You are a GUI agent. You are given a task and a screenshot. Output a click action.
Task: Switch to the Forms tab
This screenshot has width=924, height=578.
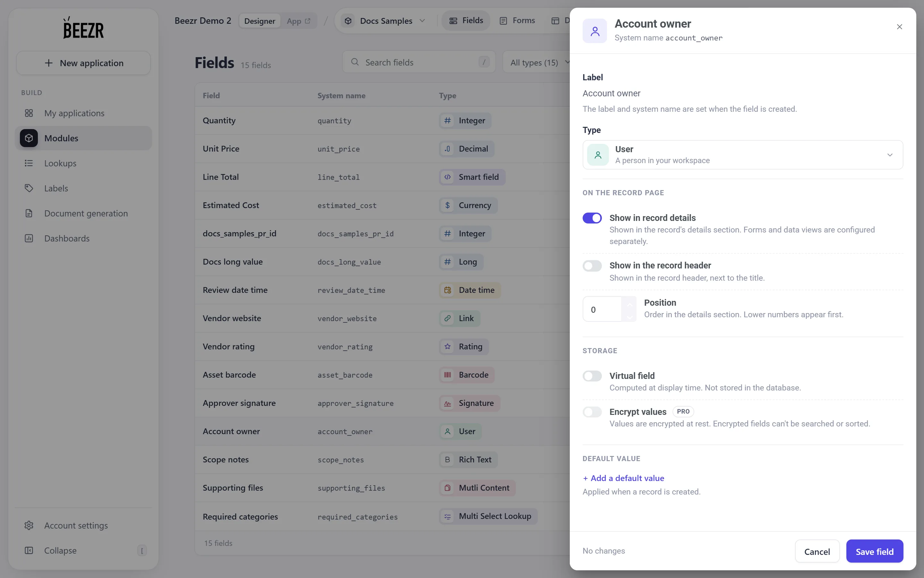518,21
